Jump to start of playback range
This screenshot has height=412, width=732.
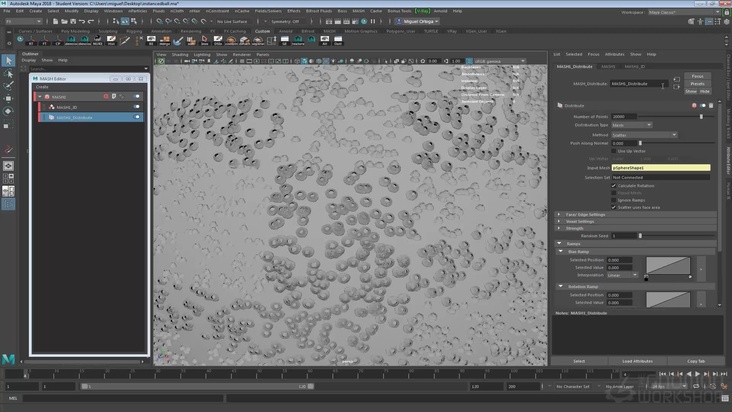[x=662, y=374]
